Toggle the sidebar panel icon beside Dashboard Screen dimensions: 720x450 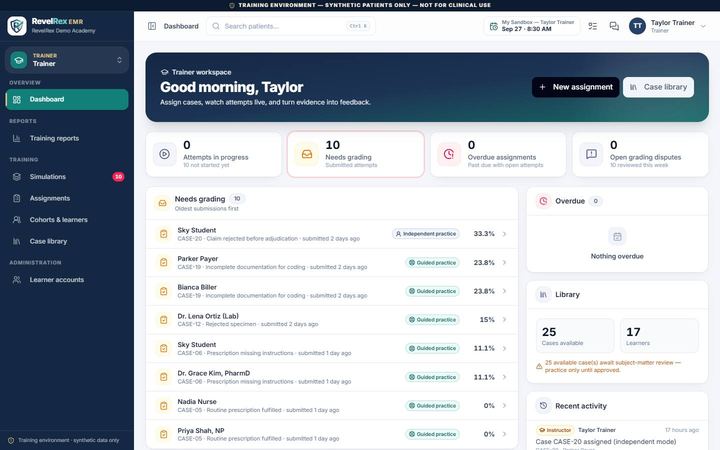152,26
